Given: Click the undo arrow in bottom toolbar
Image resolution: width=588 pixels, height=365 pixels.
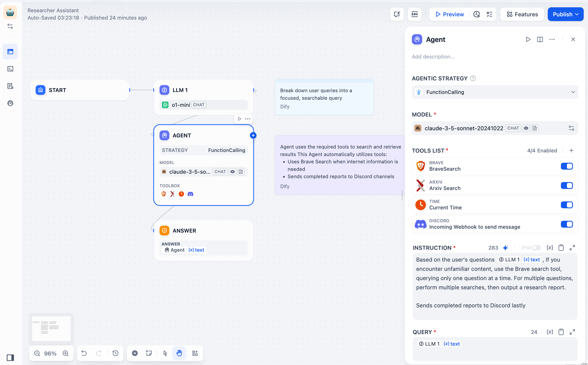Looking at the screenshot, I should click(x=84, y=353).
